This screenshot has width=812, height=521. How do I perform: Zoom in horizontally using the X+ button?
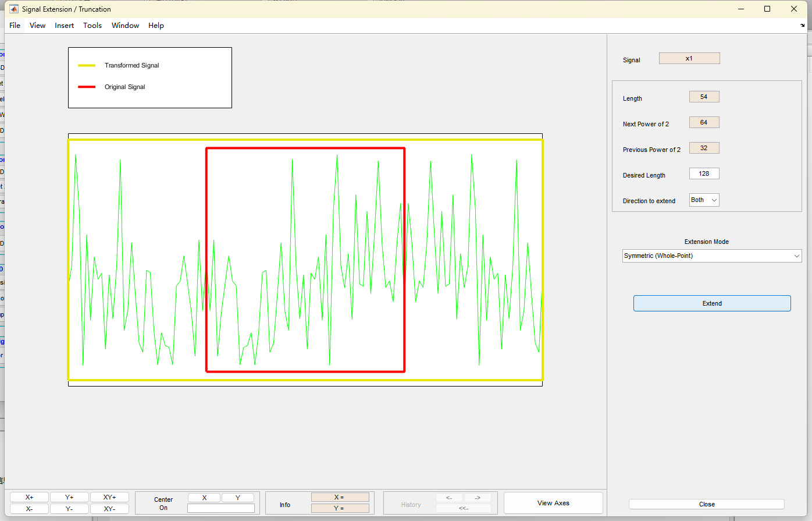click(x=29, y=497)
